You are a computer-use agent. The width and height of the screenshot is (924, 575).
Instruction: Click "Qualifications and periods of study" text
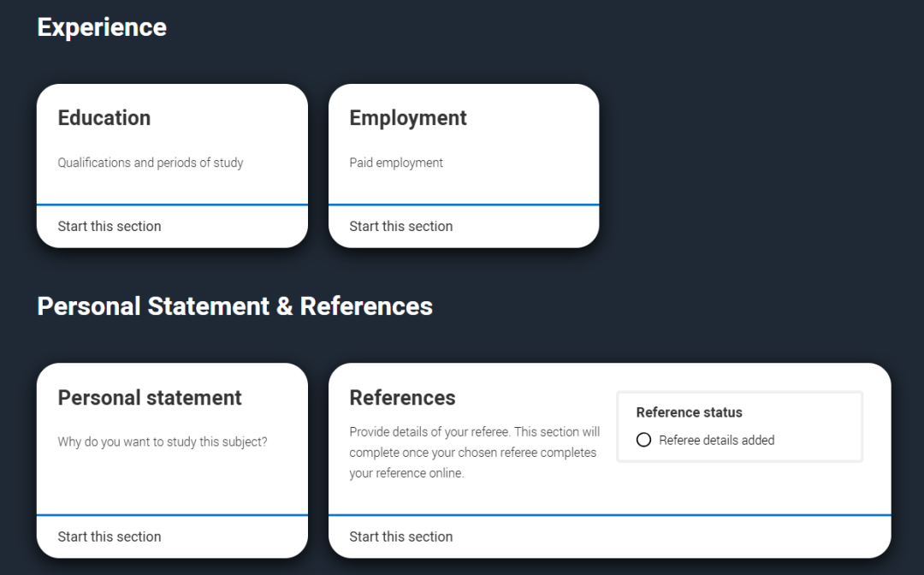[151, 163]
